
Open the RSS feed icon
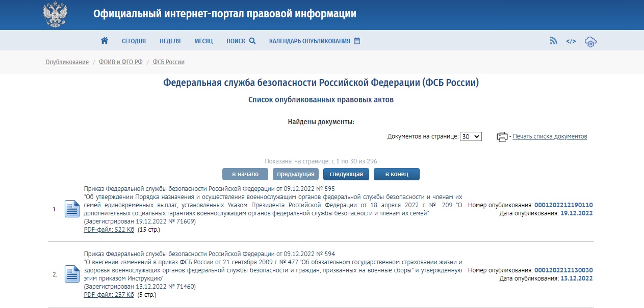[553, 41]
